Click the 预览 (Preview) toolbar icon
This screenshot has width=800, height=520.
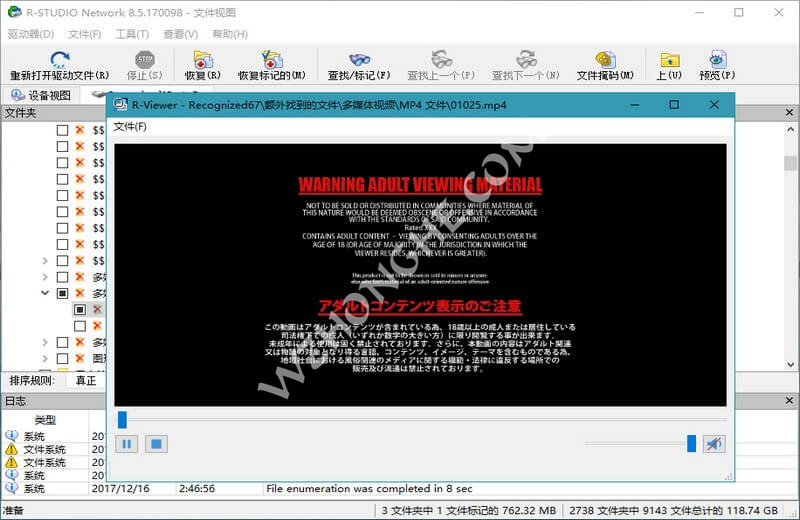pos(717,60)
